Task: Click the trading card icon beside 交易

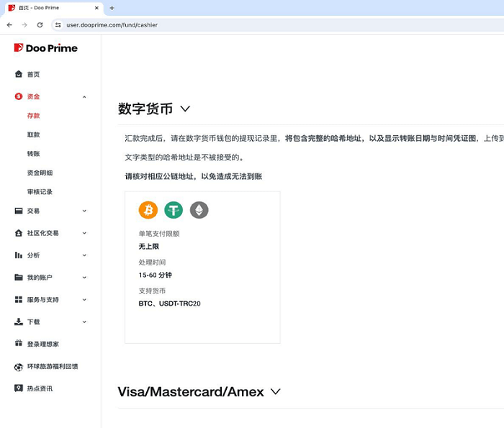Action: click(19, 211)
